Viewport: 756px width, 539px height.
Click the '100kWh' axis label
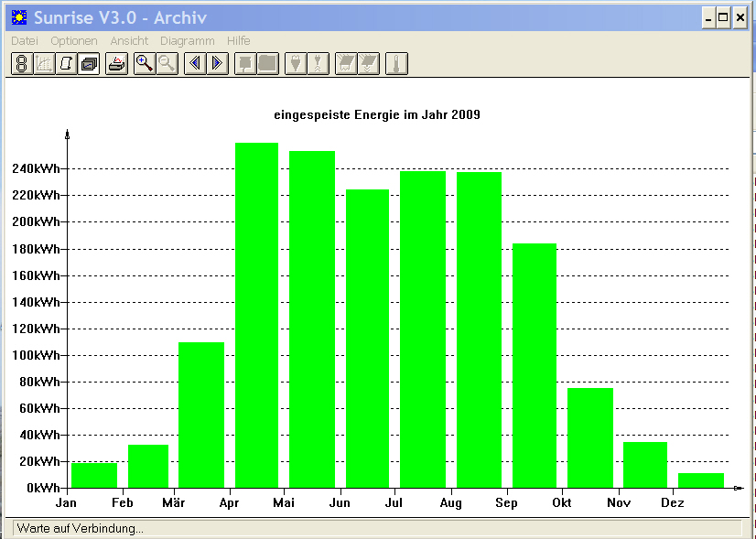tap(37, 355)
